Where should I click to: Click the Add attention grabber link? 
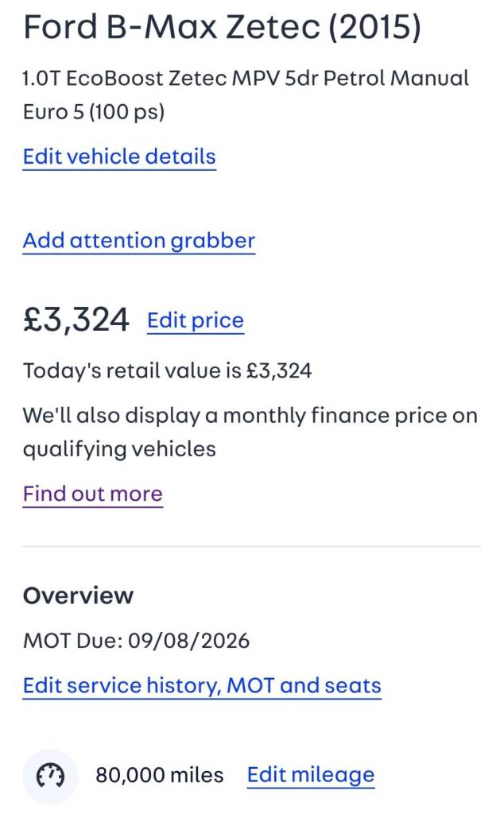(139, 240)
